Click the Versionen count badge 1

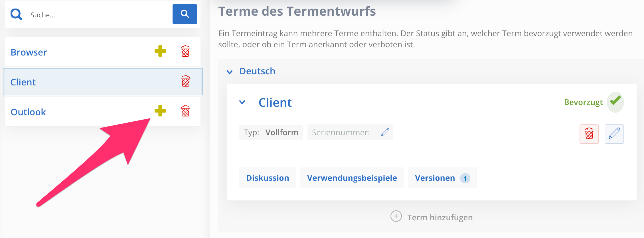pos(465,178)
